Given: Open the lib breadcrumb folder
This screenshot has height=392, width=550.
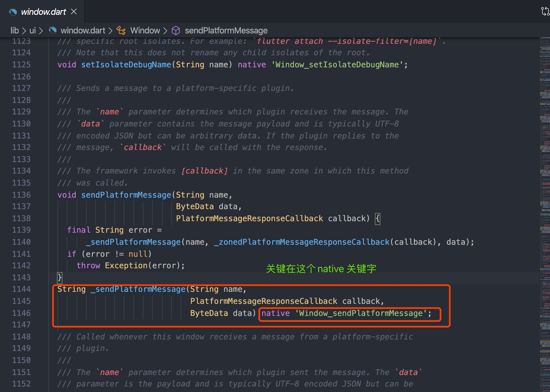Looking at the screenshot, I should click(x=15, y=30).
